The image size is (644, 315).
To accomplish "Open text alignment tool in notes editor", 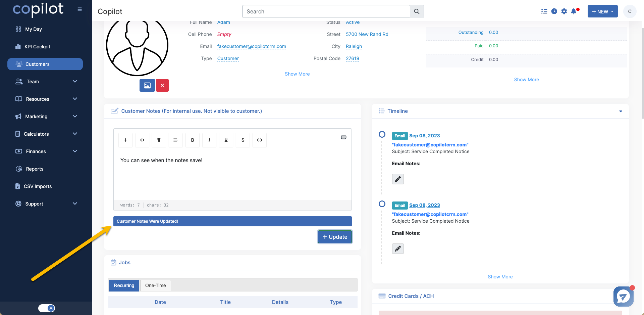I will pos(175,140).
